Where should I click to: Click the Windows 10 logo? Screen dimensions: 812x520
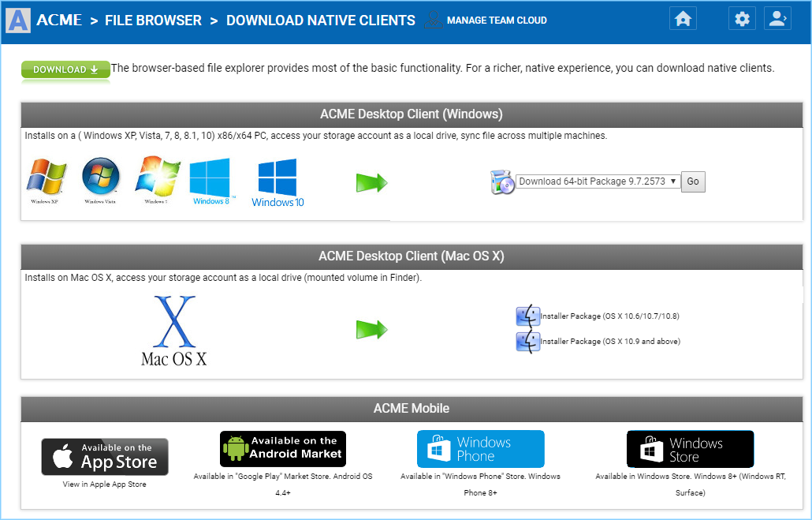277,183
